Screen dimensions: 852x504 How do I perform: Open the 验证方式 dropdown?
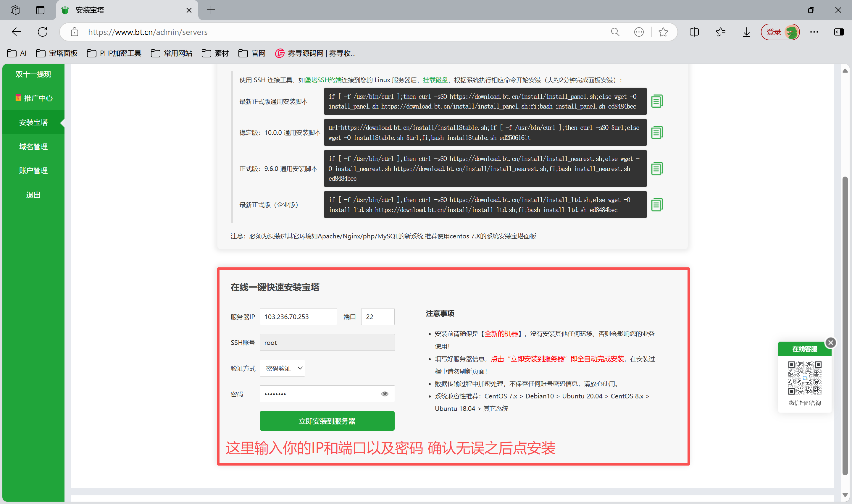tap(282, 368)
